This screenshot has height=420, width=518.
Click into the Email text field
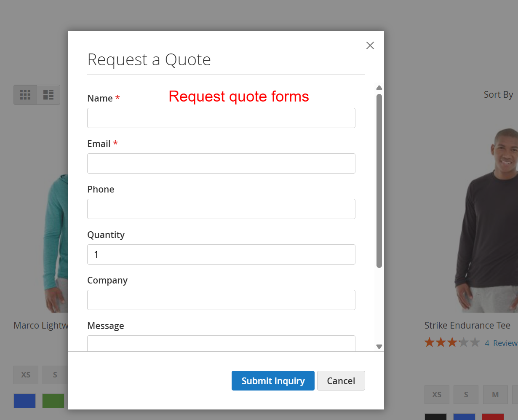(x=221, y=163)
